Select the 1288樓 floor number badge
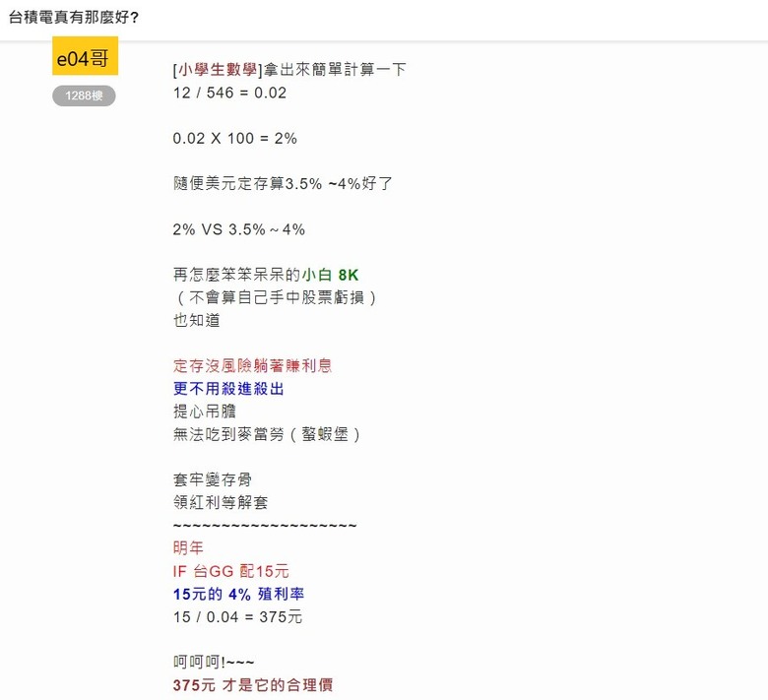 85,95
